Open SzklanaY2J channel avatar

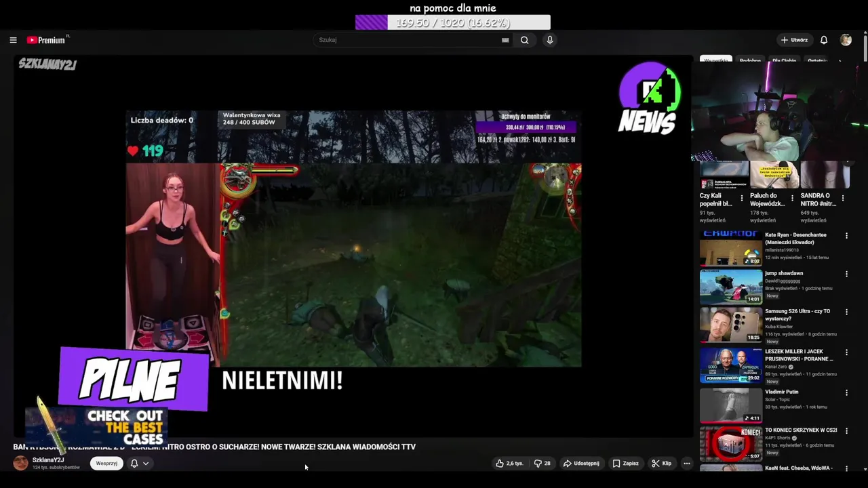(21, 463)
